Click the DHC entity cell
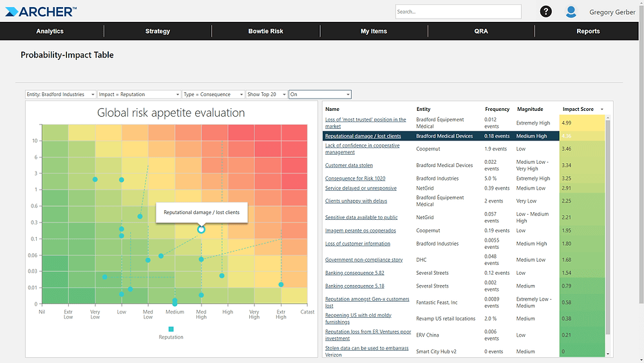The image size is (644, 363). coord(421,260)
